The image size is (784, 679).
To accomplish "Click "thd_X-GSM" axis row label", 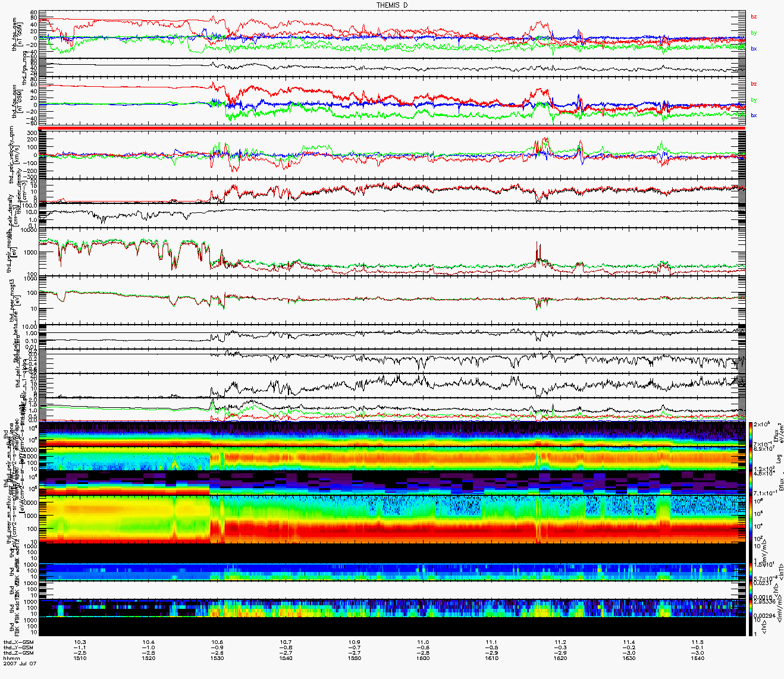I will 18,642.
